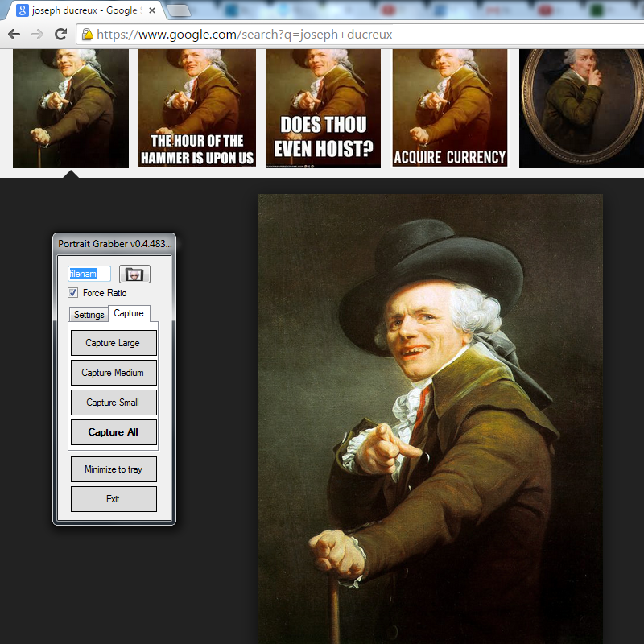Select the Acquire Currency meme thumbnail
644x644 pixels.
[450, 109]
